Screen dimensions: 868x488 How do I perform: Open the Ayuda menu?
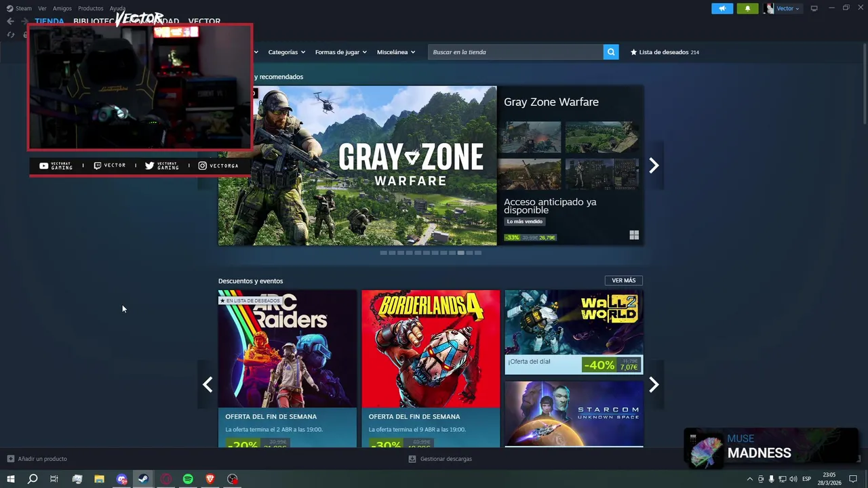[117, 8]
